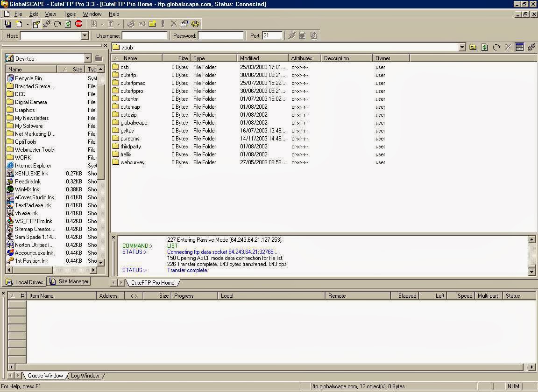
Task: Select the CuteFTP Pro Home tab
Action: (153, 283)
